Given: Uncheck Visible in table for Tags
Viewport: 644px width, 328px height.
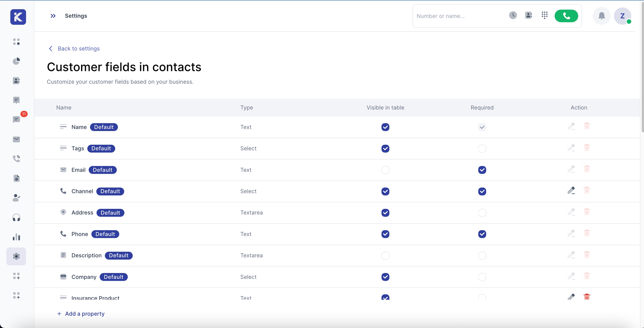Looking at the screenshot, I should 385,148.
